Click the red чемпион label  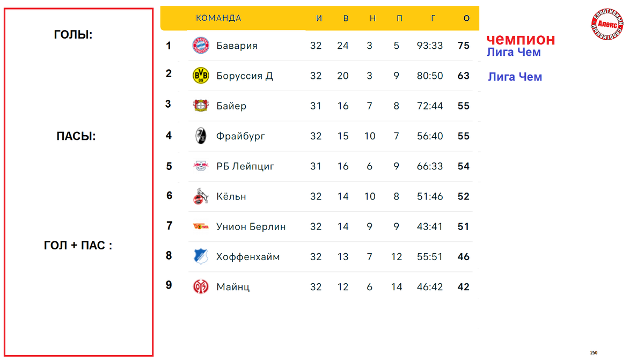(x=521, y=39)
